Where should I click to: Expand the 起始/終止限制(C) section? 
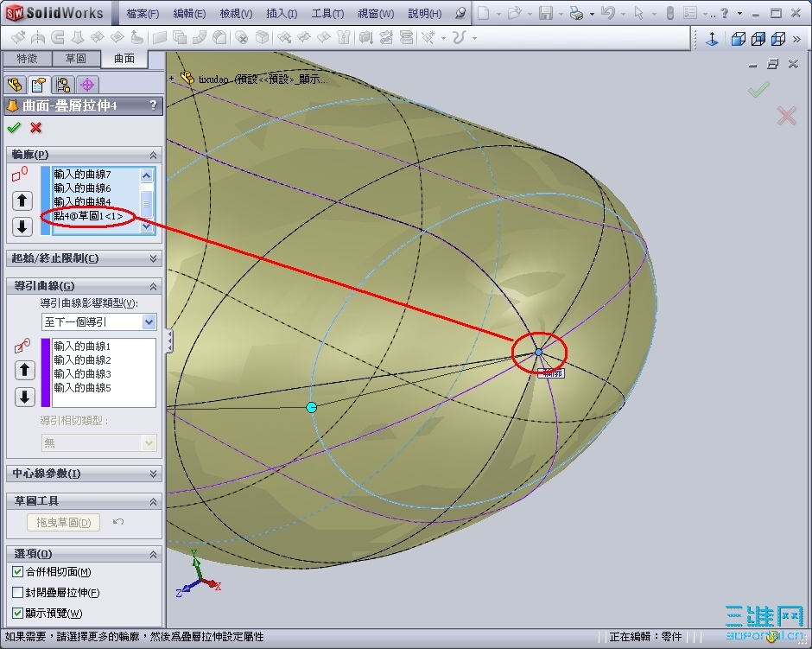coord(153,258)
